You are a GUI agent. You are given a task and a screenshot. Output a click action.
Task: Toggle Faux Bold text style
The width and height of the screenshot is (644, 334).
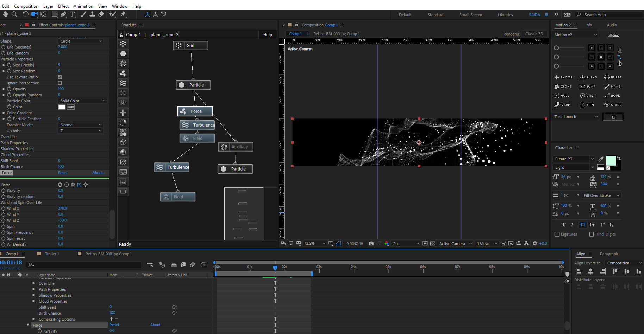(564, 225)
